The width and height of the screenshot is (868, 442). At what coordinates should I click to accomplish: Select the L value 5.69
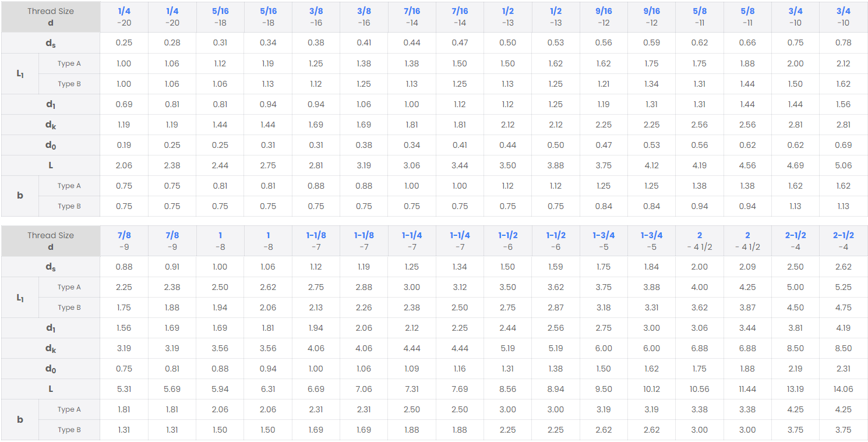click(x=172, y=389)
